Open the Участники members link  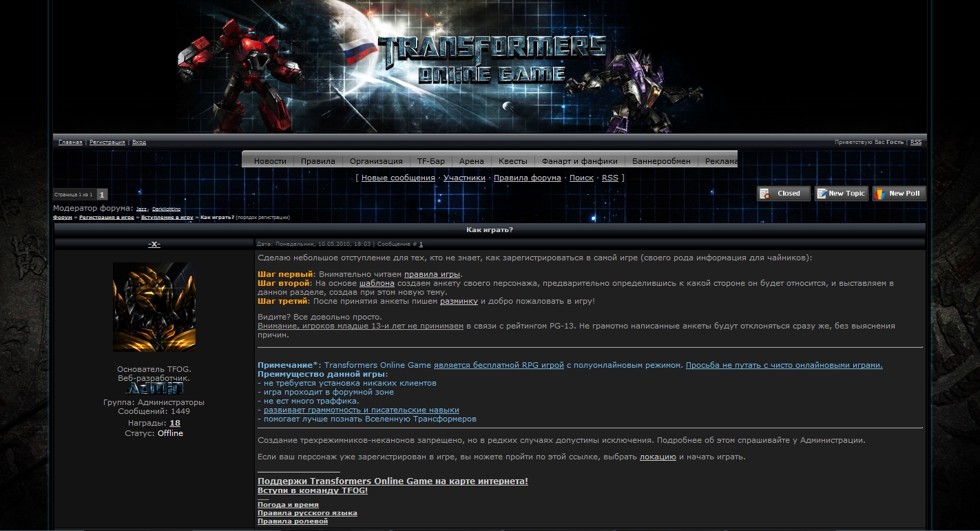[x=464, y=178]
